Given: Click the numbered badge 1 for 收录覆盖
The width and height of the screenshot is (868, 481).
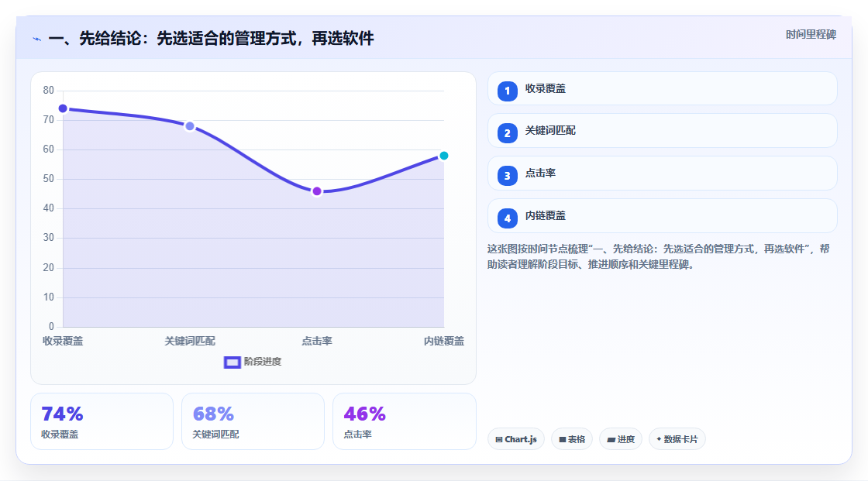Looking at the screenshot, I should pos(507,91).
